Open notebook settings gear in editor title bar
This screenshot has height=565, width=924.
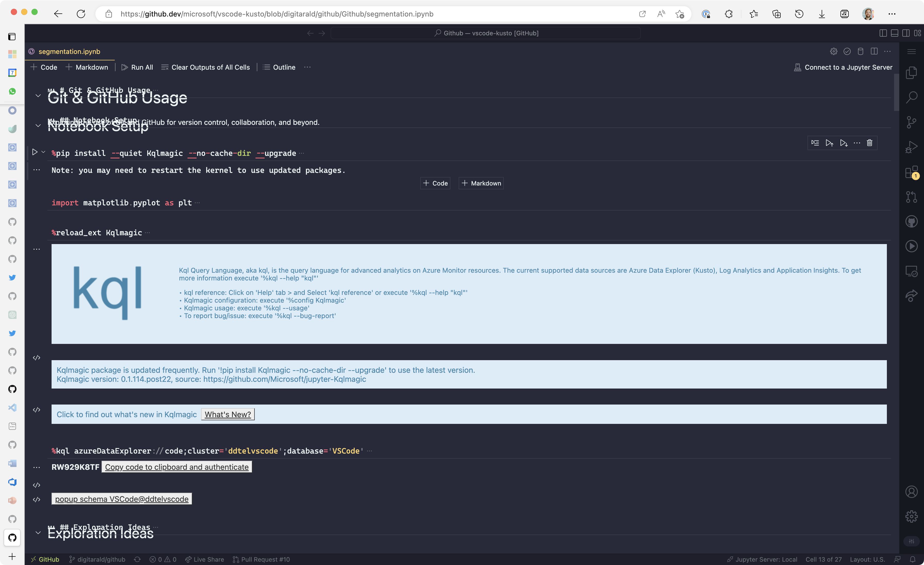(x=834, y=51)
